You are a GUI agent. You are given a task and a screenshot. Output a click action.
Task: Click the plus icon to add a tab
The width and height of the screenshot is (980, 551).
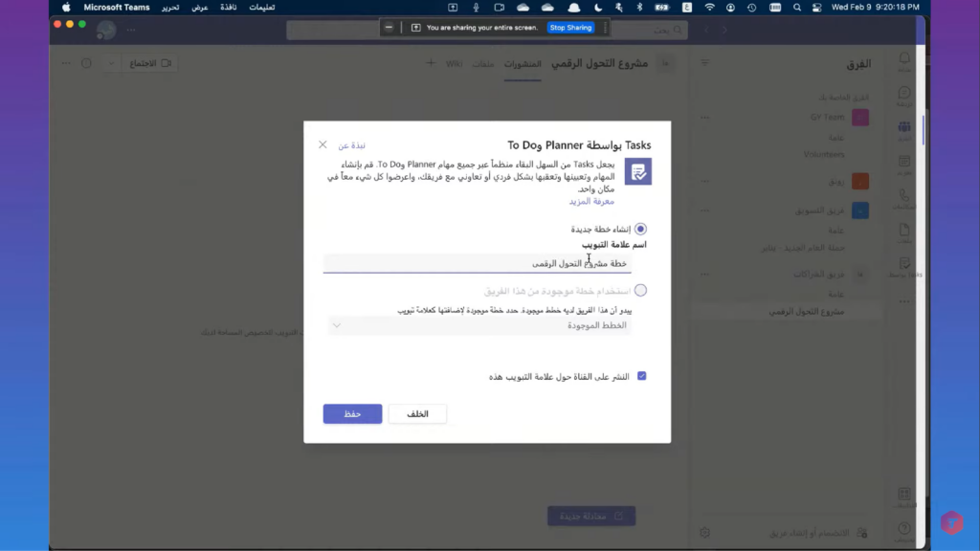pyautogui.click(x=431, y=63)
